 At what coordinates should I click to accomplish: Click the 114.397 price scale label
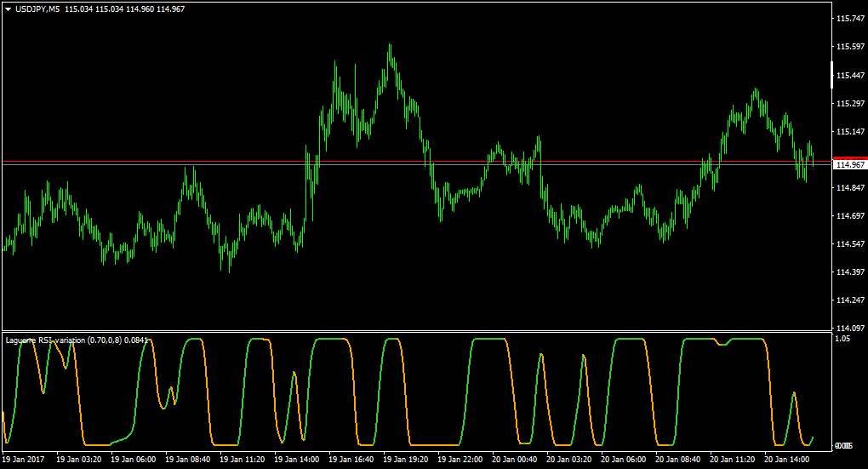coord(850,272)
